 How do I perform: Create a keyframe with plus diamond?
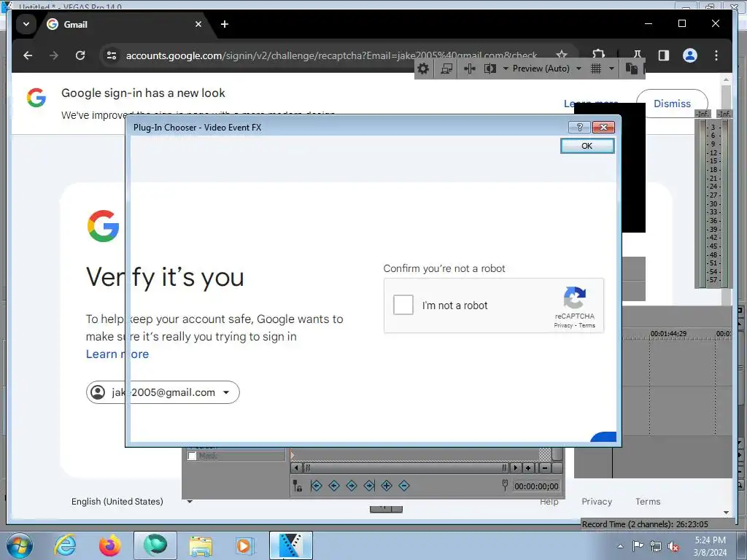[x=387, y=486]
